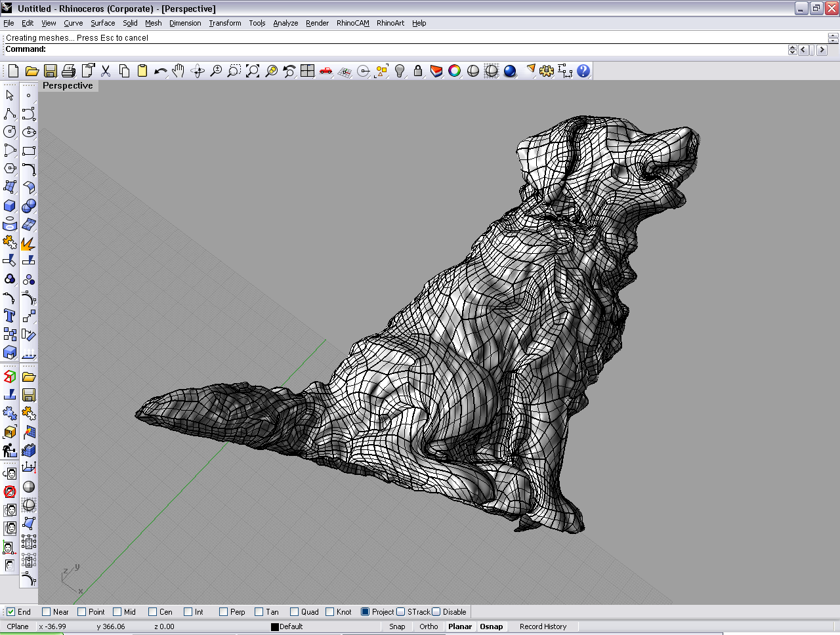Toggle the Project osnap checkbox

click(366, 612)
